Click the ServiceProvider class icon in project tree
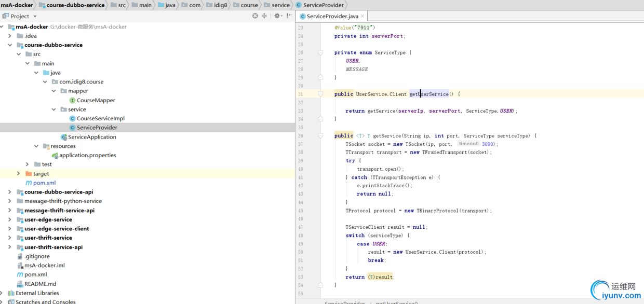This screenshot has width=644, height=304. [72, 128]
